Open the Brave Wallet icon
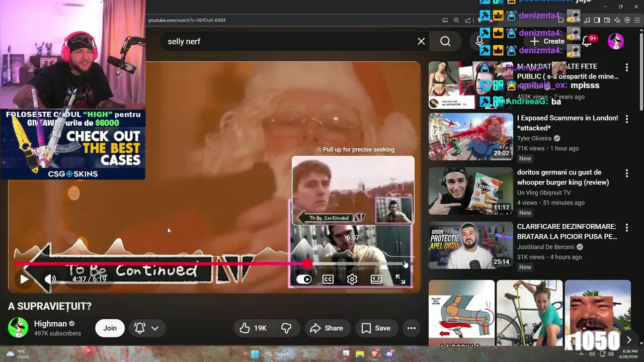 pos(607,20)
